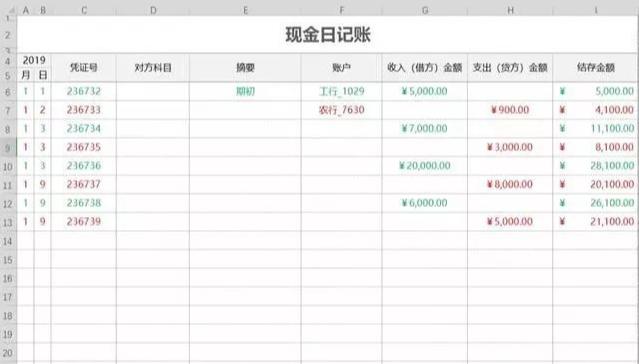Click the 期初 summary cell
This screenshot has width=639, height=364.
click(245, 91)
